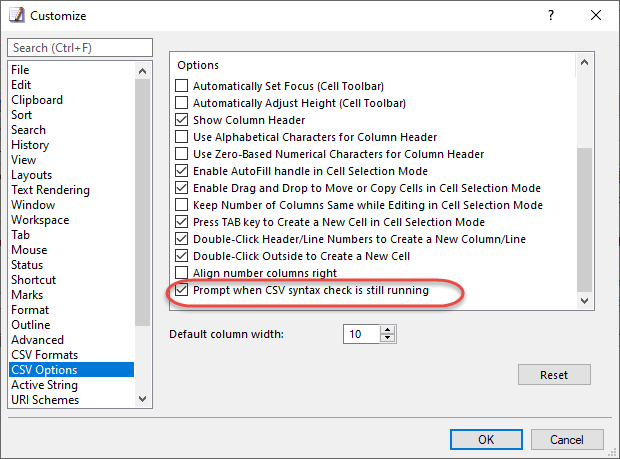Choose the Shortcut category in list
Image resolution: width=620 pixels, height=459 pixels.
(34, 280)
